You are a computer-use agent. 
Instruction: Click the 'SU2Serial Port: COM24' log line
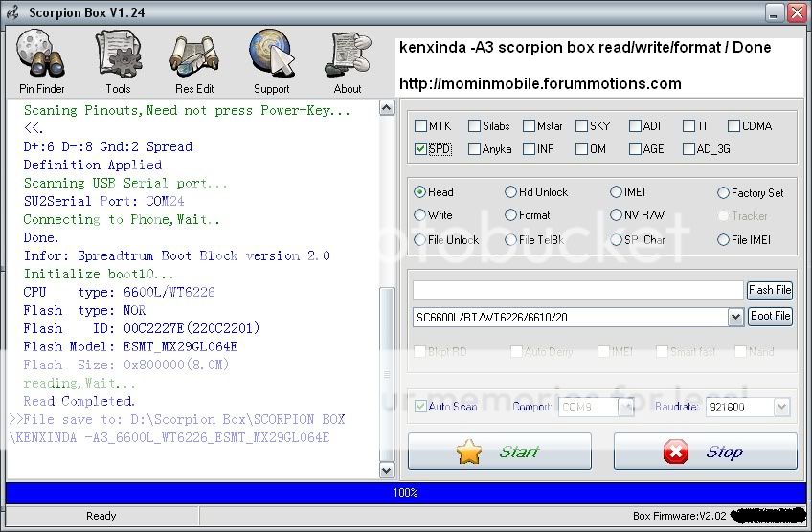(x=103, y=201)
